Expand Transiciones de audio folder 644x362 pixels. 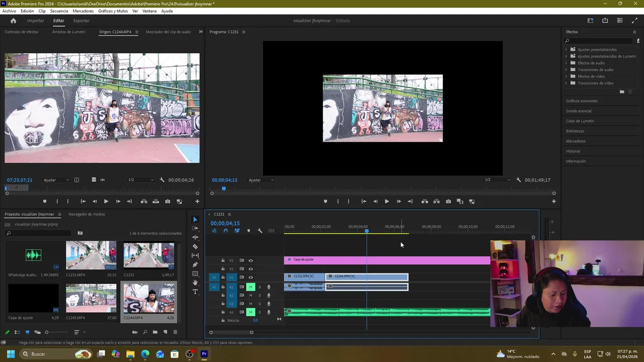566,70
